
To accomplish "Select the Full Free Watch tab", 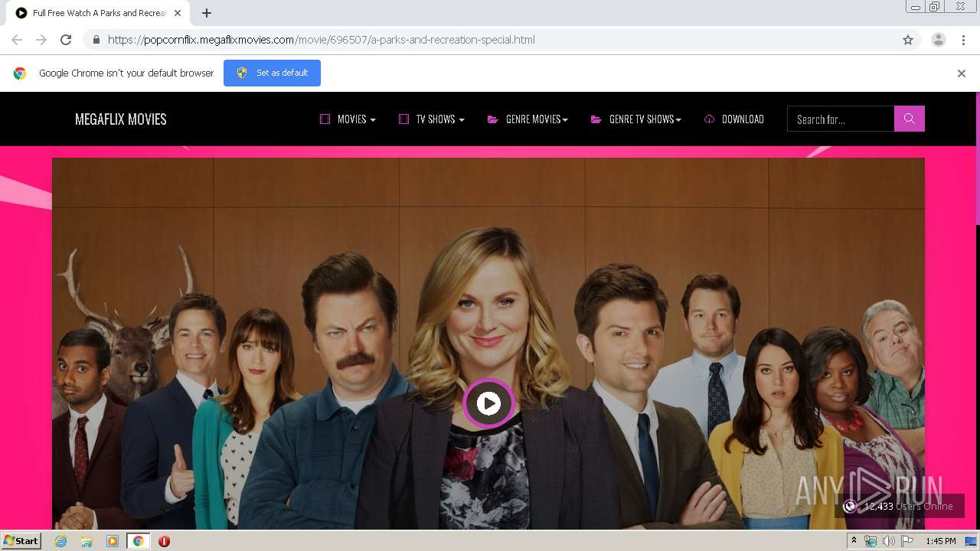I will [x=99, y=13].
